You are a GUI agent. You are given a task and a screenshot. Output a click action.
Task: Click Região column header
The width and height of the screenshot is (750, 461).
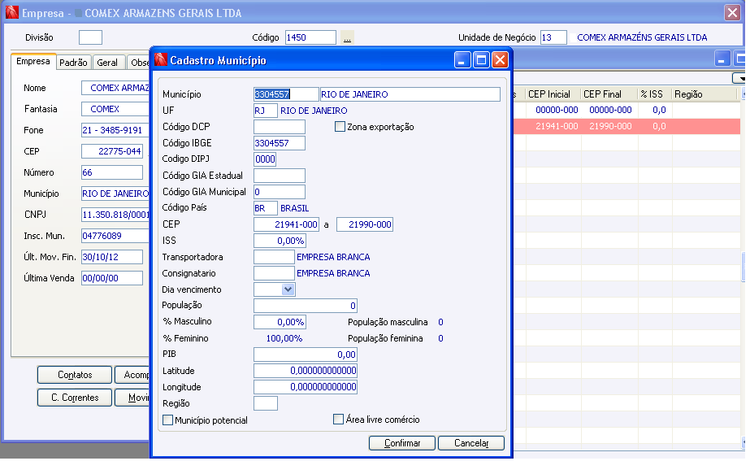(705, 94)
